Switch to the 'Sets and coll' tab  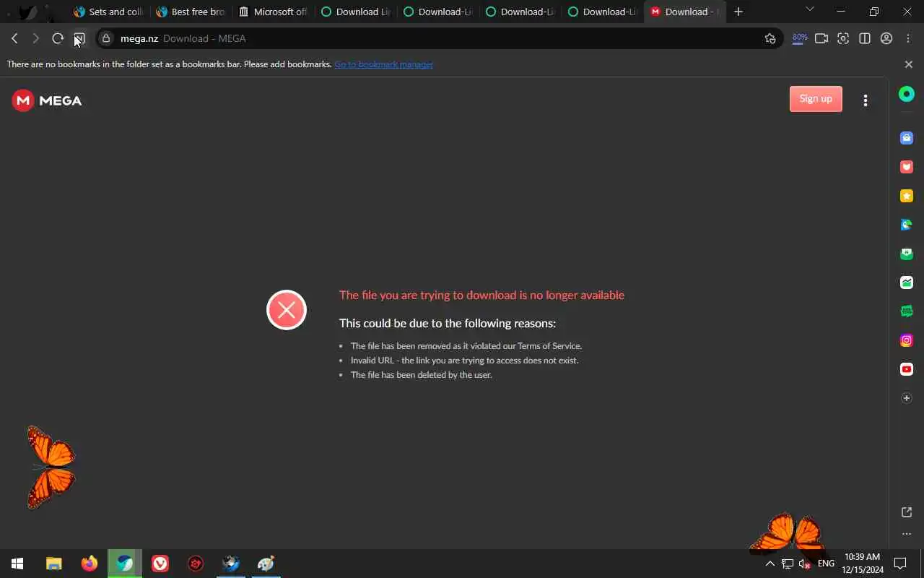[x=108, y=12]
